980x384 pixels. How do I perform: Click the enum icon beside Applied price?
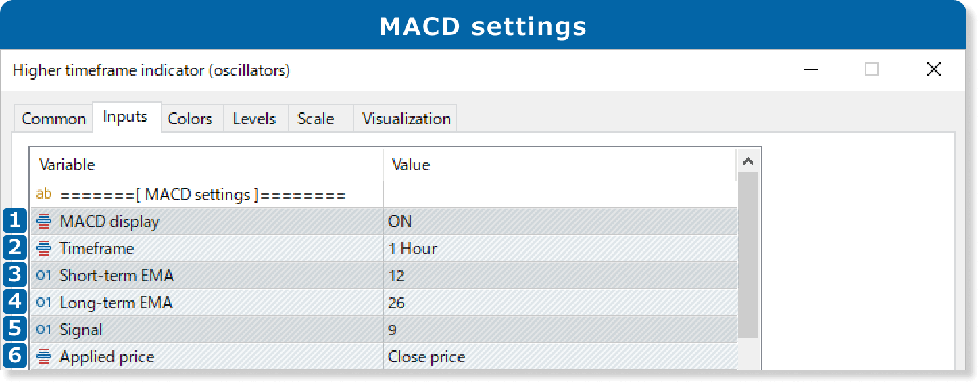click(44, 356)
